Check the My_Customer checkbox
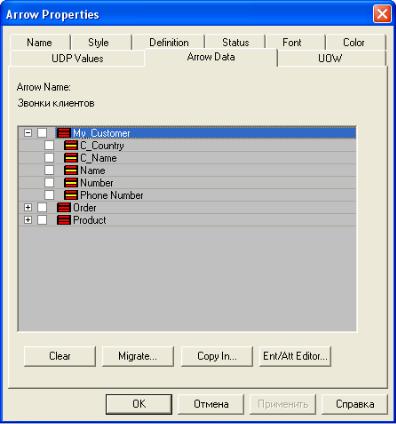The width and height of the screenshot is (396, 424). [x=42, y=133]
